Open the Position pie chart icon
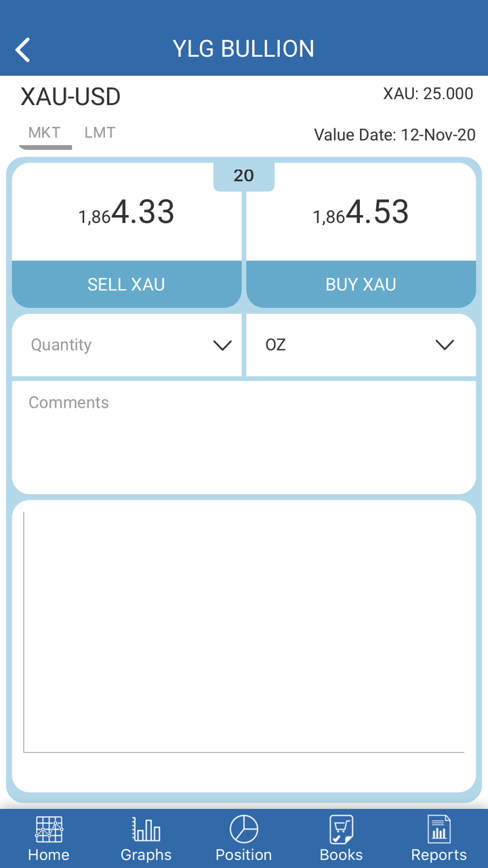This screenshot has height=868, width=488. [x=244, y=829]
